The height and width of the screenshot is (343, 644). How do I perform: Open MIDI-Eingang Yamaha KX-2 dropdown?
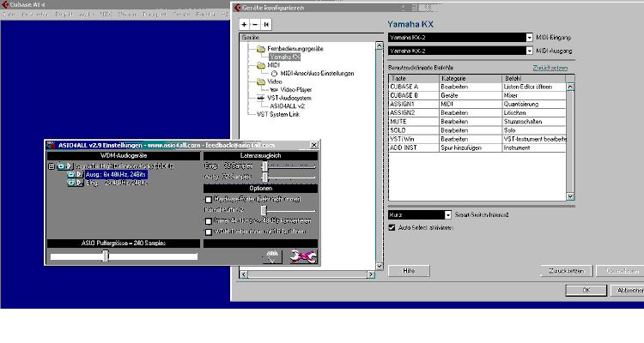(x=529, y=38)
